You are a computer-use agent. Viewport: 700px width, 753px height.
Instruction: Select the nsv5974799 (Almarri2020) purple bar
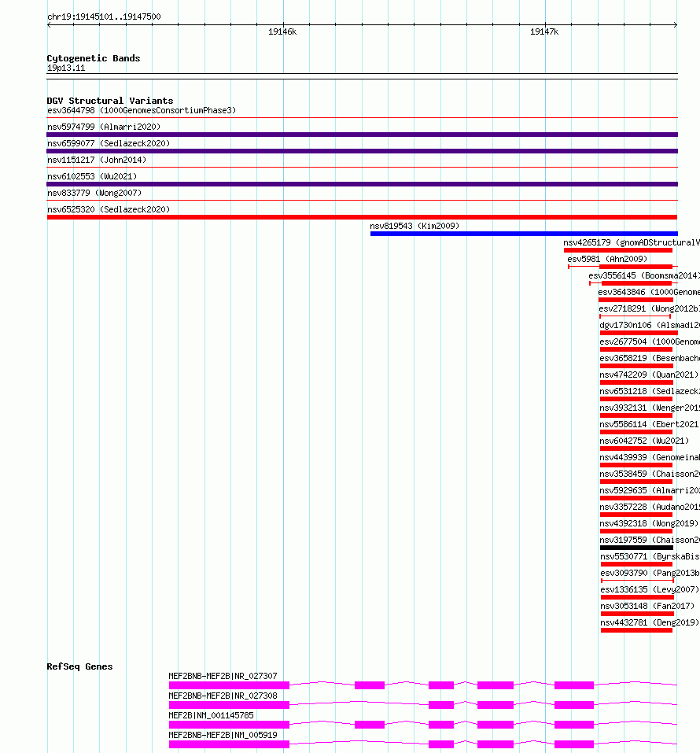click(x=362, y=135)
